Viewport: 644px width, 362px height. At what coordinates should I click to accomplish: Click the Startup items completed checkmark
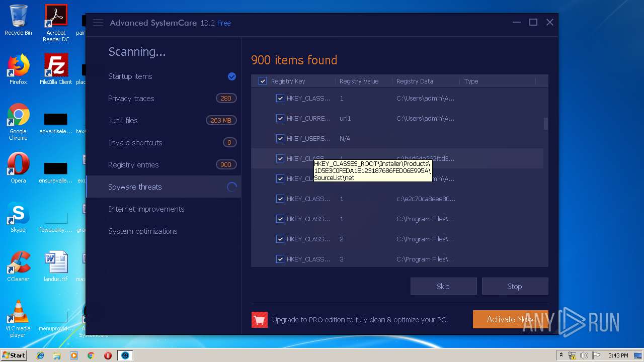(232, 76)
